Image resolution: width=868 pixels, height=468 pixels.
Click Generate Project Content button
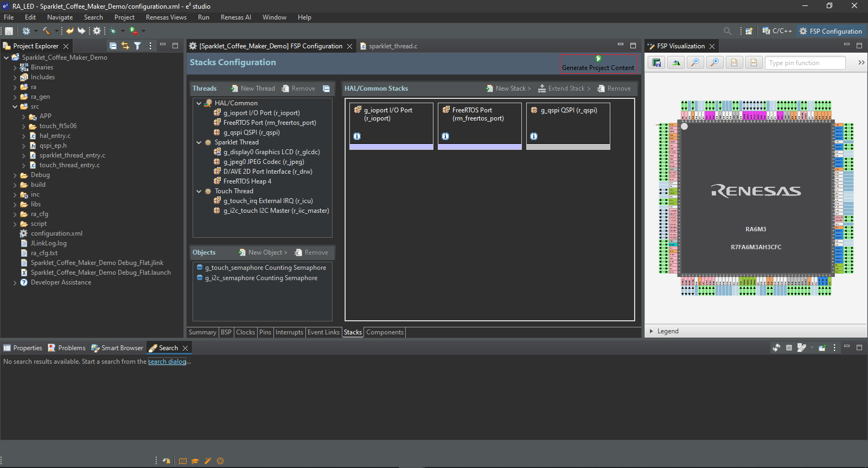pyautogui.click(x=598, y=64)
